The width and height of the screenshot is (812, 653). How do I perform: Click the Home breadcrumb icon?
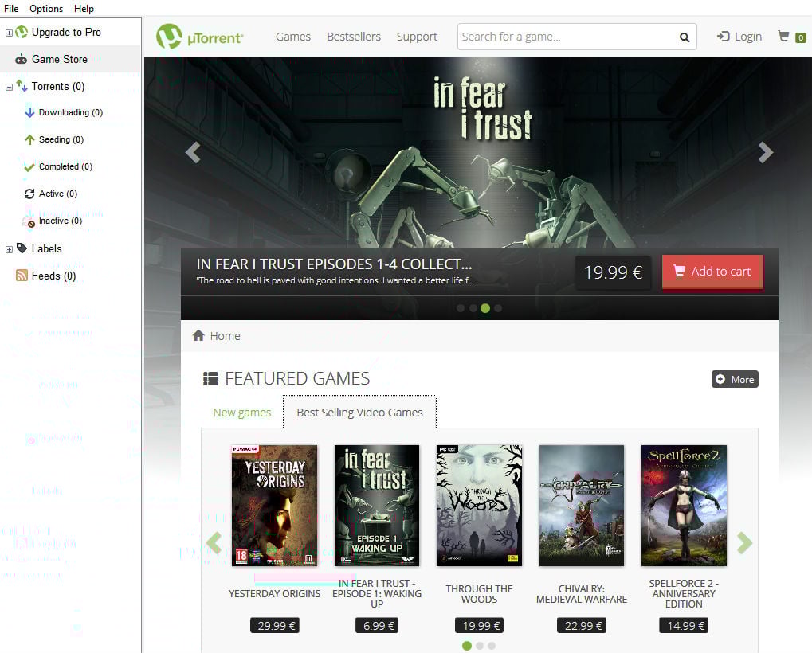(x=198, y=335)
